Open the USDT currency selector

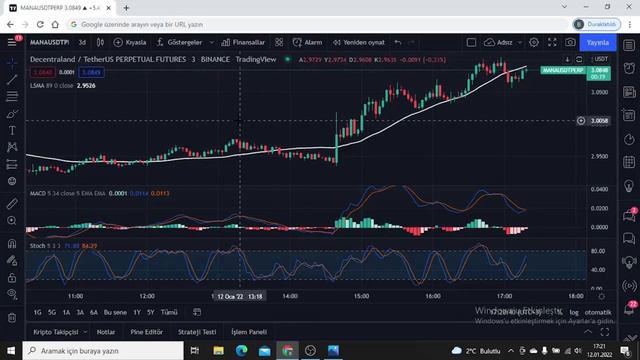(600, 59)
